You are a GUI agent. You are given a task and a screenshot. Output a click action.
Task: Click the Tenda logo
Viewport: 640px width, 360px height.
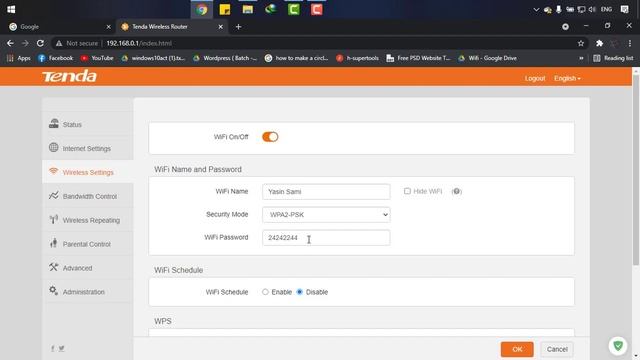point(69,76)
